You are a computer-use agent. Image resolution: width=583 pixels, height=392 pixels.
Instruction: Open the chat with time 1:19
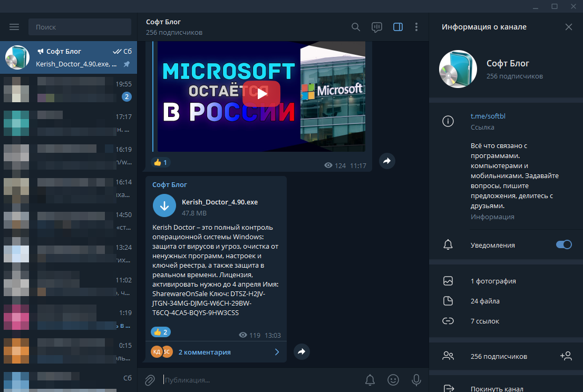coord(69,319)
